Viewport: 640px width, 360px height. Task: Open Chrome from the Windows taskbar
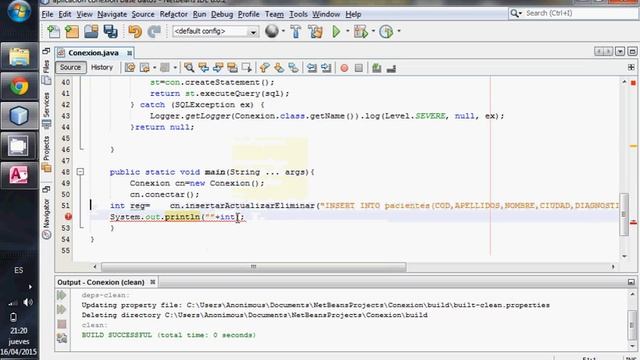(x=19, y=87)
